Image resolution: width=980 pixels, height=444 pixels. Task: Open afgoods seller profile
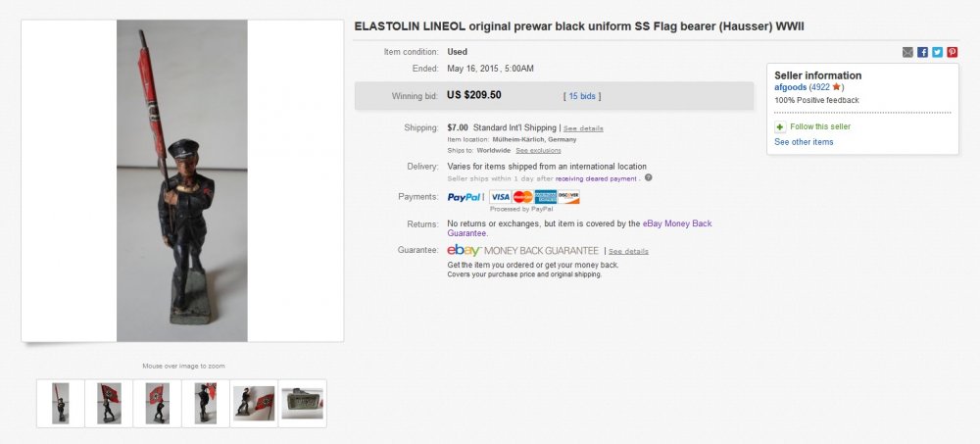point(790,87)
